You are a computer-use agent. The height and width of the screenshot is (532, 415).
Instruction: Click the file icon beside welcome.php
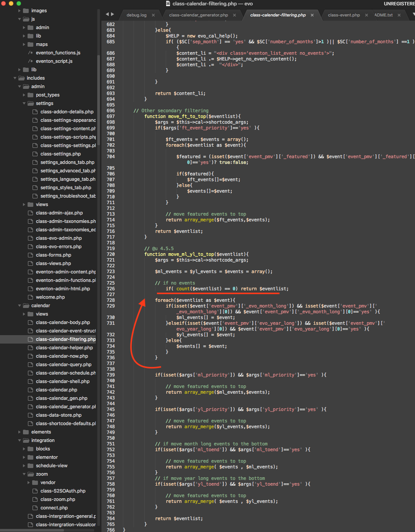[31, 297]
